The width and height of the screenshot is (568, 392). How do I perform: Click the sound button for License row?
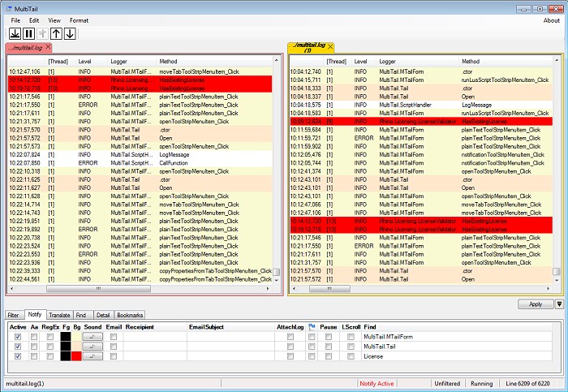[93, 356]
